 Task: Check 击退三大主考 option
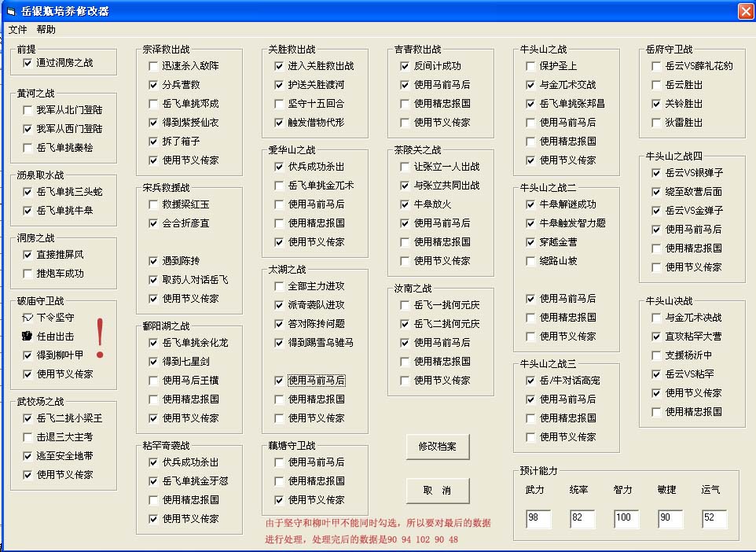28,437
